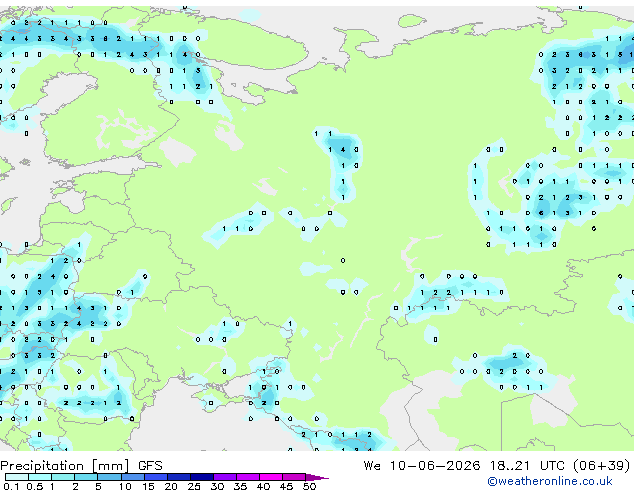Viewport: 634px width, 490px height.
Task: Pick the 10–15 mm blue legend swatch
Action: tap(133, 477)
